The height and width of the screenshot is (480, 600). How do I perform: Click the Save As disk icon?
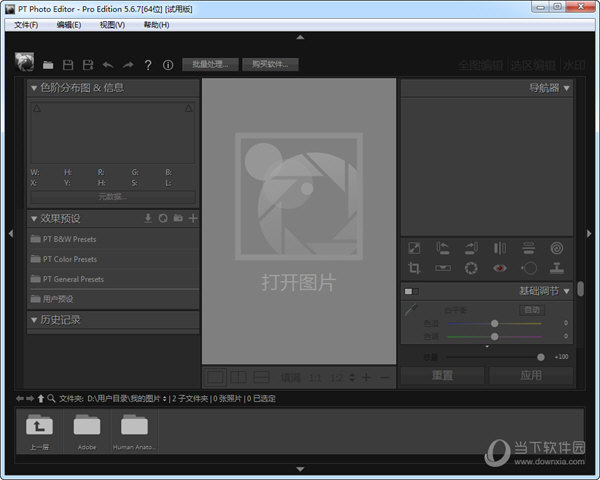pyautogui.click(x=88, y=65)
